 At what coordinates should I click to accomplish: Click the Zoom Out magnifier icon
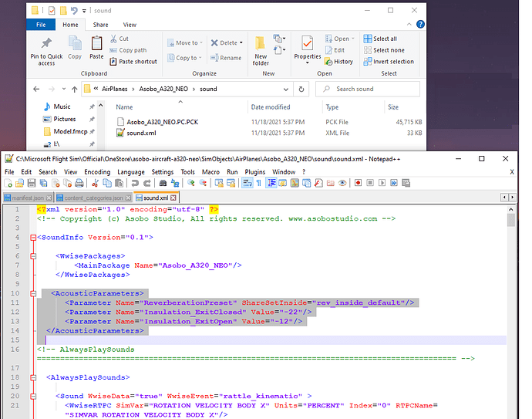[x=203, y=184]
